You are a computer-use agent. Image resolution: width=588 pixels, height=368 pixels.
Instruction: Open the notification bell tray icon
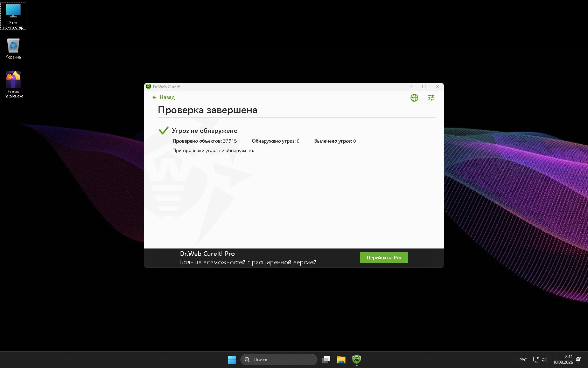click(579, 360)
